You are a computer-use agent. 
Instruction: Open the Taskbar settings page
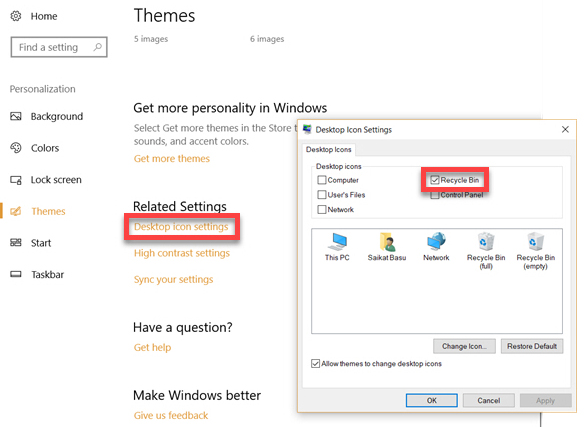click(x=47, y=274)
